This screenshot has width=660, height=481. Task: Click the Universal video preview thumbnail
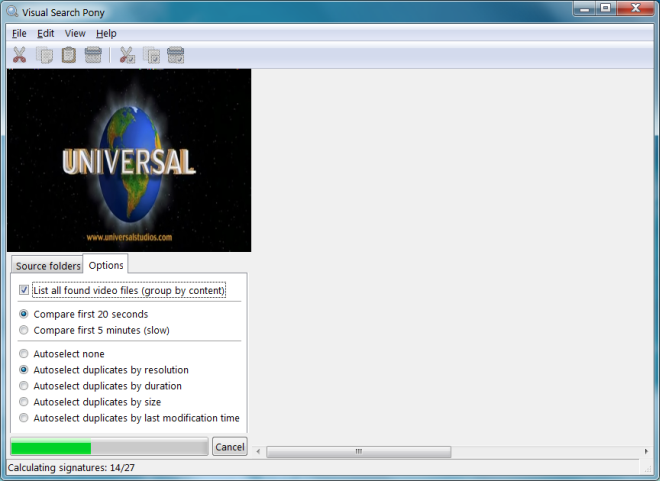pyautogui.click(x=129, y=160)
